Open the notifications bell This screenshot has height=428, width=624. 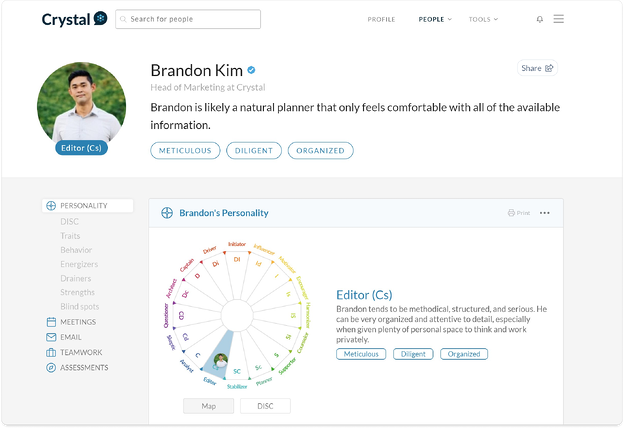(x=540, y=19)
